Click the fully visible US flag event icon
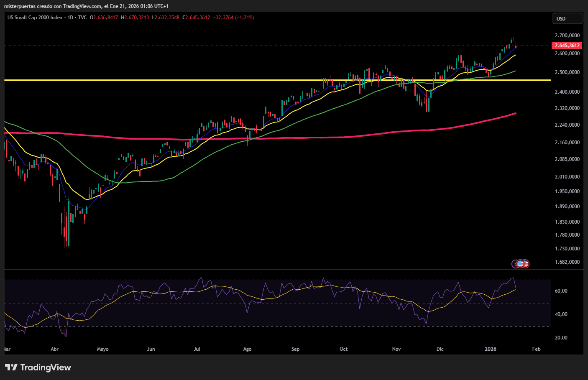The height and width of the screenshot is (380, 588). (x=520, y=263)
